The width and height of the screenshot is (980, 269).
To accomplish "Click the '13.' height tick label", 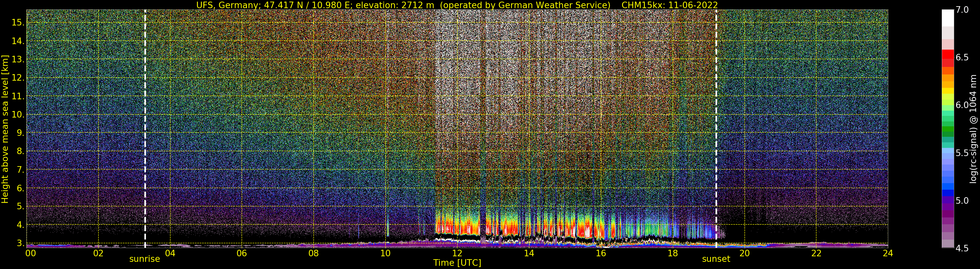I will click(x=18, y=59).
